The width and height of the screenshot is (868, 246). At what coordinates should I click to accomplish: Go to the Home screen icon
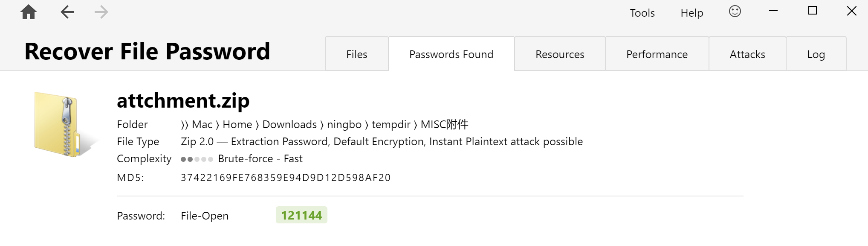point(29,12)
